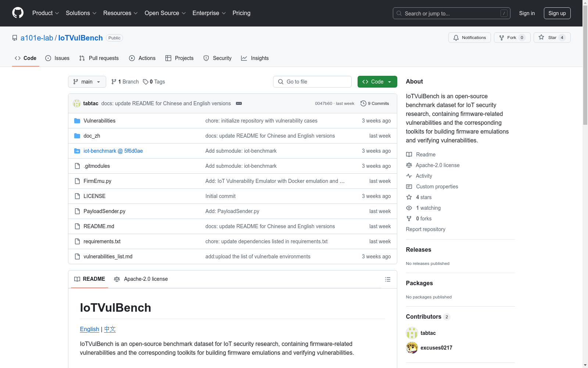Viewport: 588px width, 368px height.
Task: Star the IoTVulBench repository
Action: coord(552,38)
